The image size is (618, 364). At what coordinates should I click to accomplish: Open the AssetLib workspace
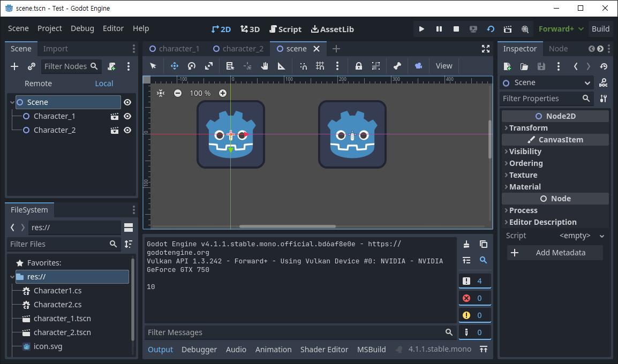[332, 29]
